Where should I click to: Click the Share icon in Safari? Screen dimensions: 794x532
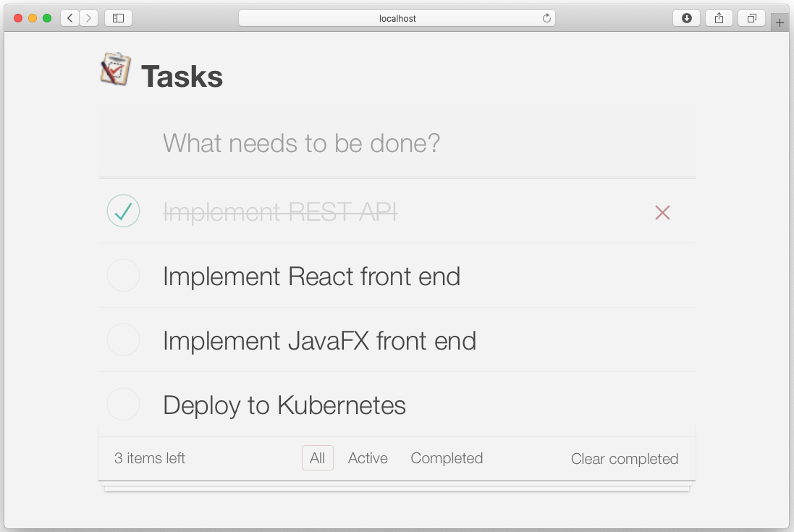click(x=719, y=18)
